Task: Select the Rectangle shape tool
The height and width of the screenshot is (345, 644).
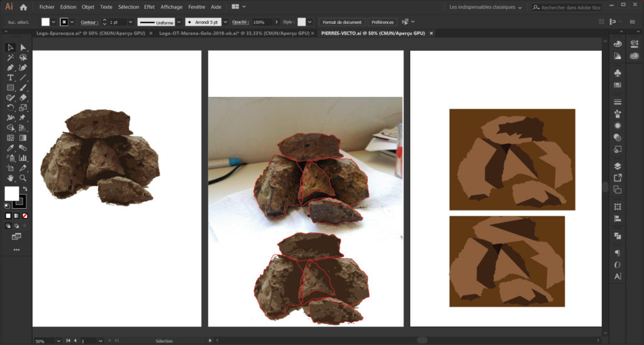Action: 11,88
